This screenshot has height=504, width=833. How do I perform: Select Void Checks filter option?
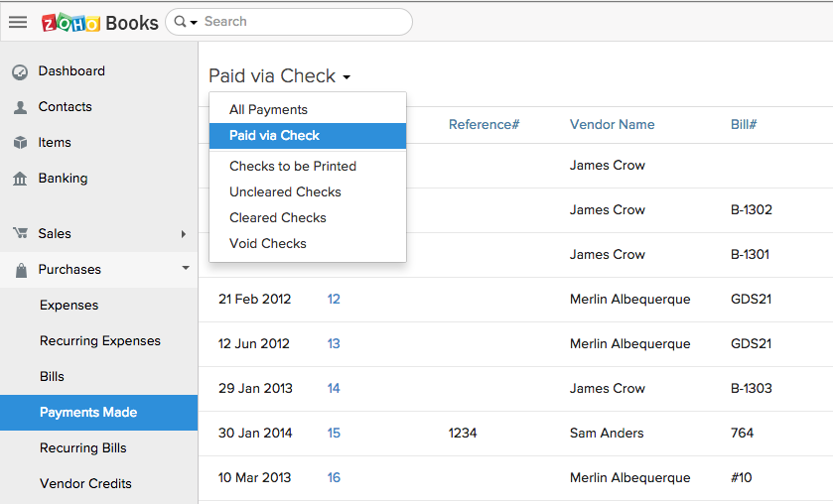268,244
